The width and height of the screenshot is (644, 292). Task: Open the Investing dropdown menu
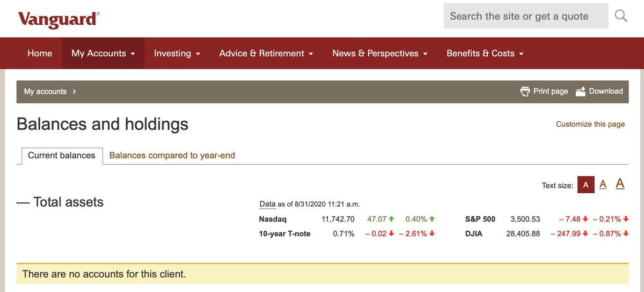177,53
